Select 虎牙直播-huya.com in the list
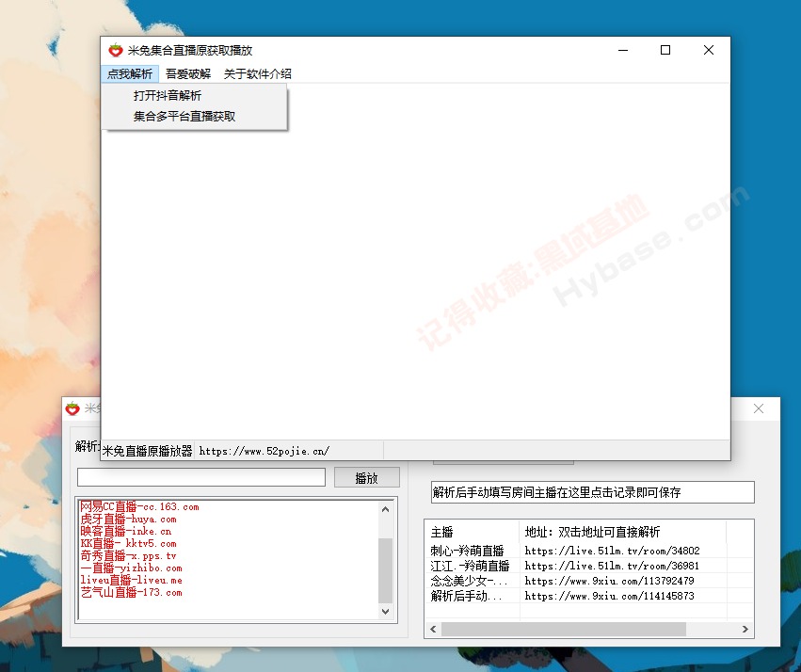This screenshot has width=801, height=672. click(x=128, y=519)
